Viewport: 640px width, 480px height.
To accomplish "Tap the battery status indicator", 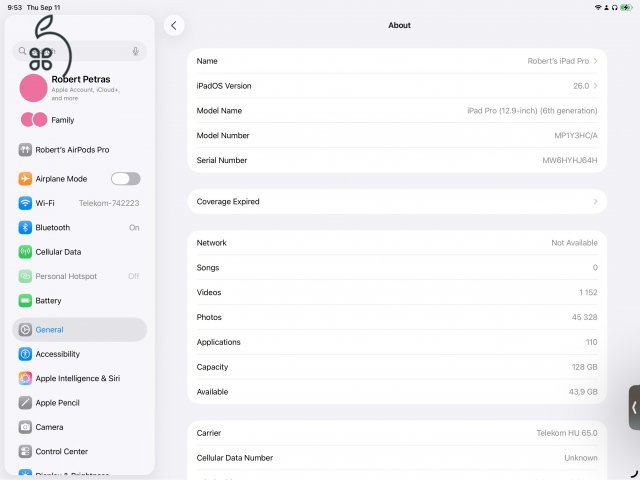I will pyautogui.click(x=626, y=7).
